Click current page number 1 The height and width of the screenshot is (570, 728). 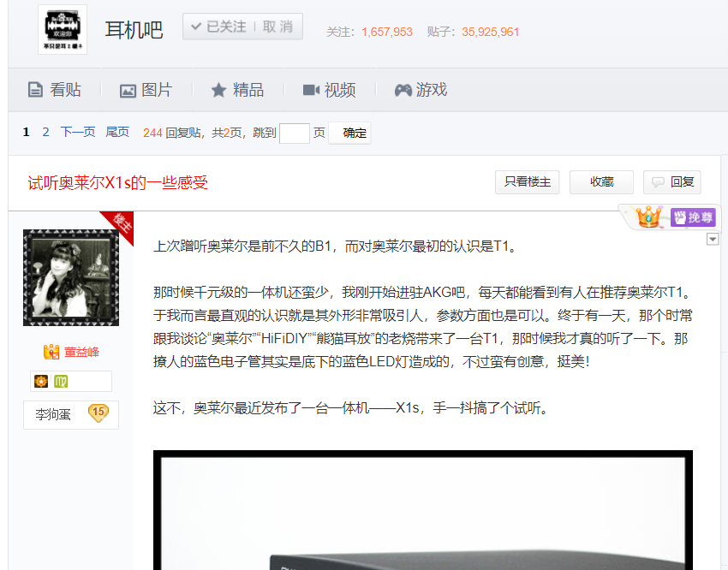pos(26,132)
